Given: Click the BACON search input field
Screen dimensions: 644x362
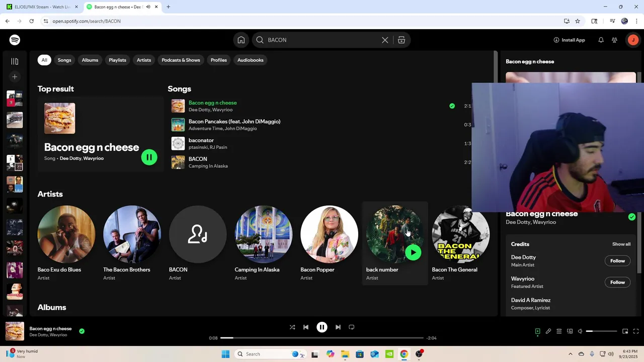Looking at the screenshot, I should 322,40.
